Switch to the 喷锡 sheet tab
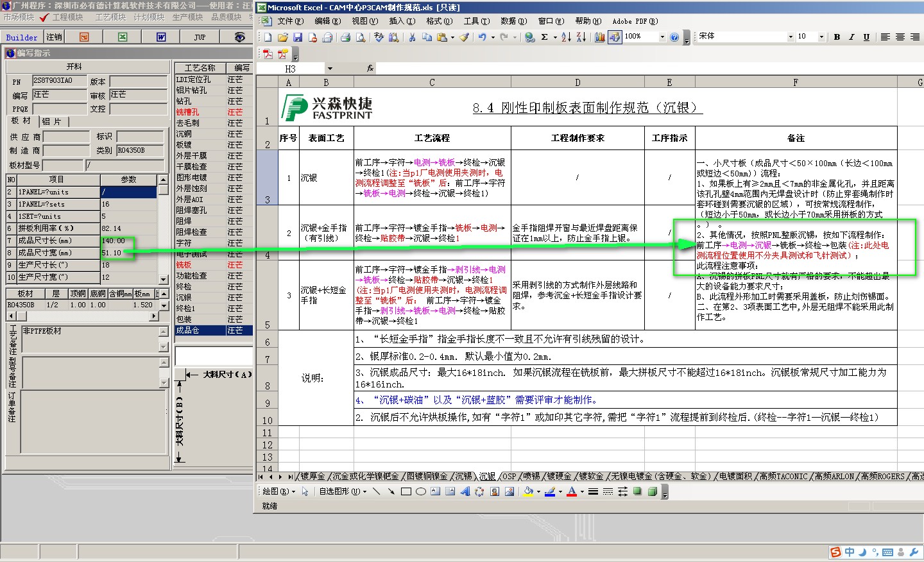Image resolution: width=924 pixels, height=562 pixels. (x=531, y=477)
